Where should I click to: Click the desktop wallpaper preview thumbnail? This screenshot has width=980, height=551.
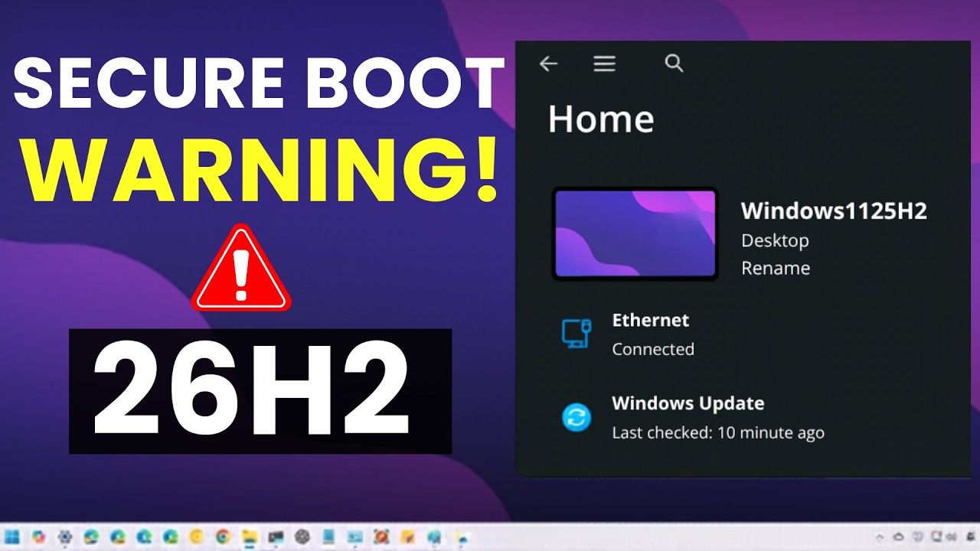pyautogui.click(x=635, y=233)
